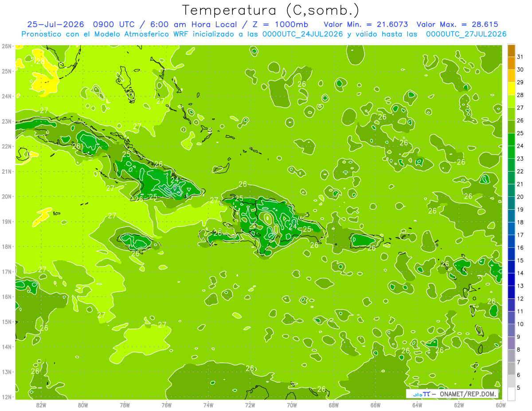Click the orange legend swatch between 30 and 31

click(511, 63)
